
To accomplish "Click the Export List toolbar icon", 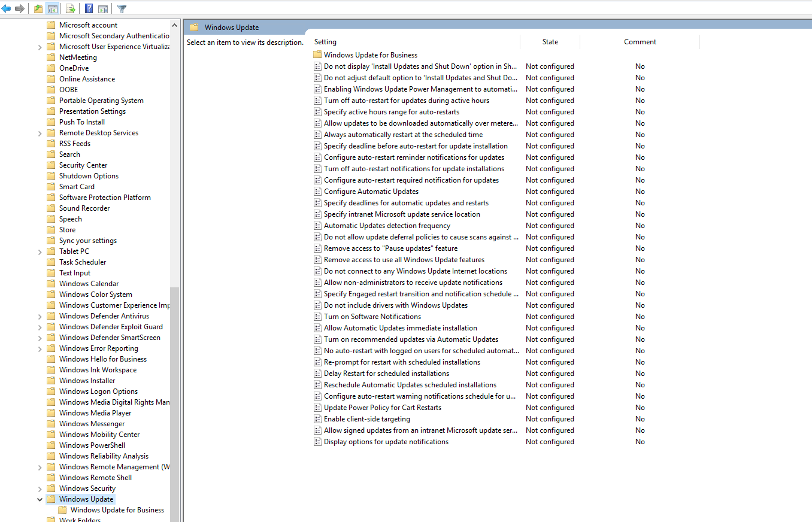I will [70, 8].
